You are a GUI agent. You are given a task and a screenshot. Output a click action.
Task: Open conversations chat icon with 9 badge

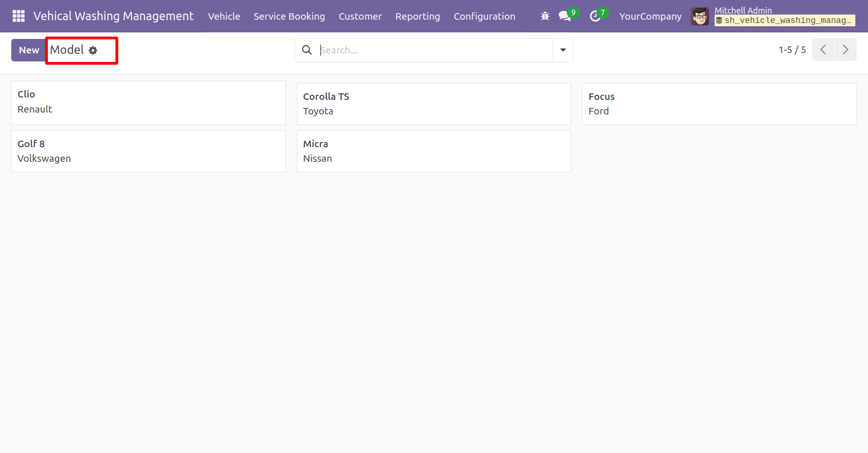(568, 15)
